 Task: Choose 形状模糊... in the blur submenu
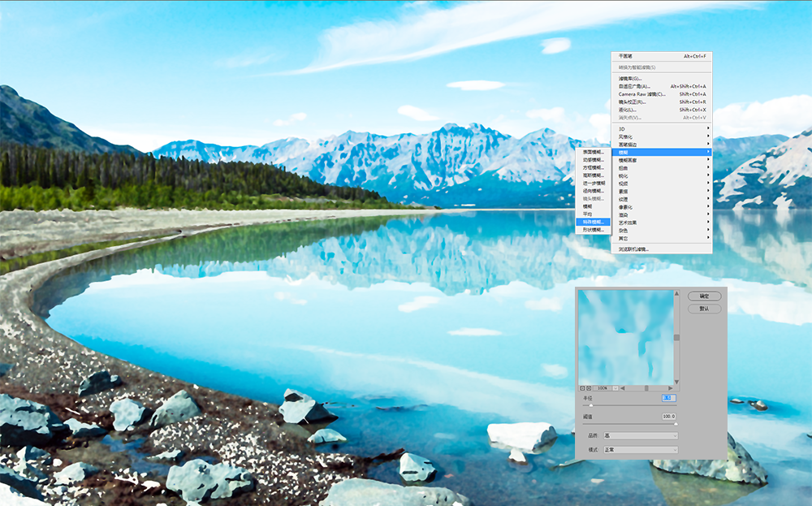[593, 229]
